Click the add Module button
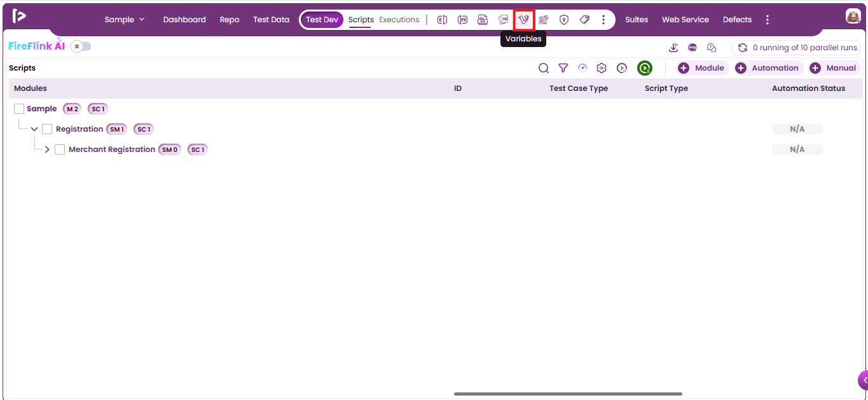Viewport: 868px width, 400px height. coord(701,68)
